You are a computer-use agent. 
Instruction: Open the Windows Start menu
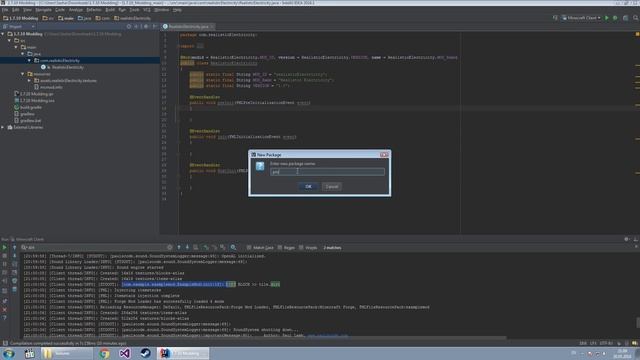click(x=9, y=353)
